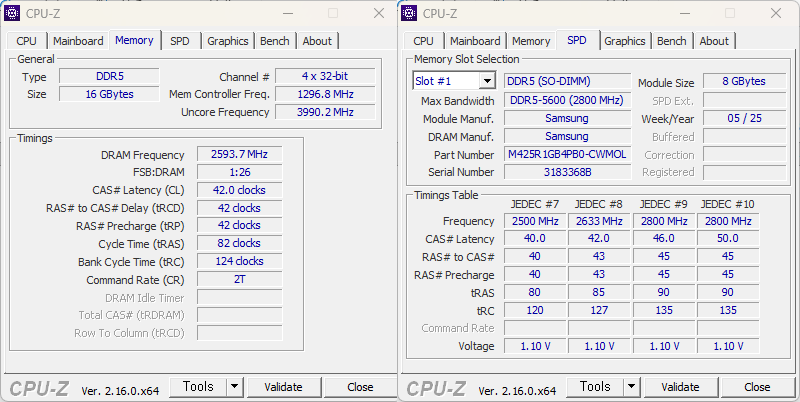Select the SPD tab in the Memory window
This screenshot has height=402, width=800.
179,41
